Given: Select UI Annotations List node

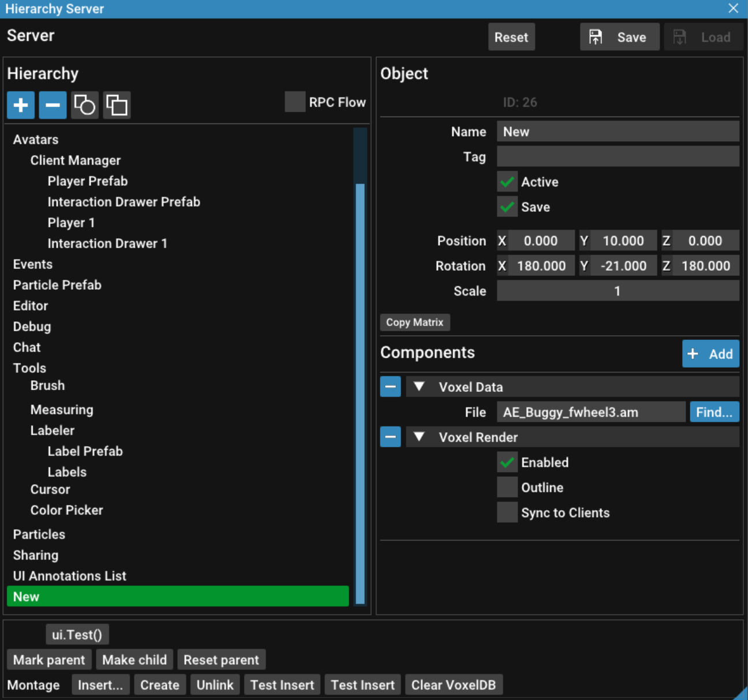Looking at the screenshot, I should pyautogui.click(x=69, y=576).
